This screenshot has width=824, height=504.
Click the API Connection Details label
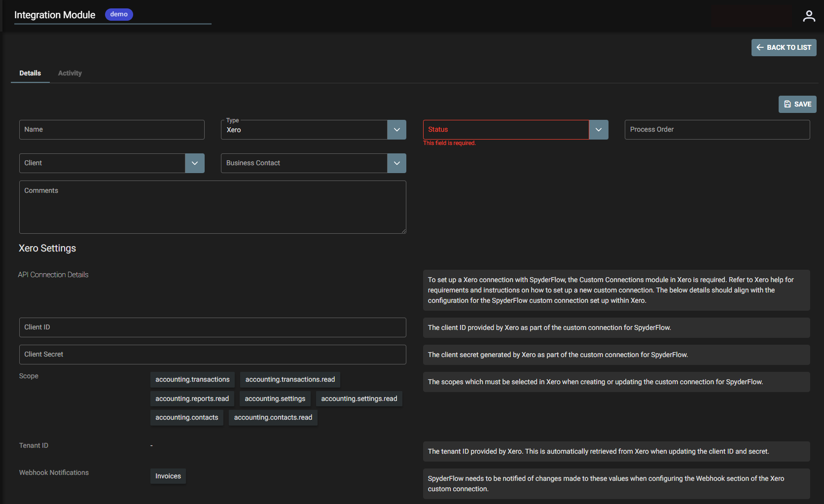53,275
